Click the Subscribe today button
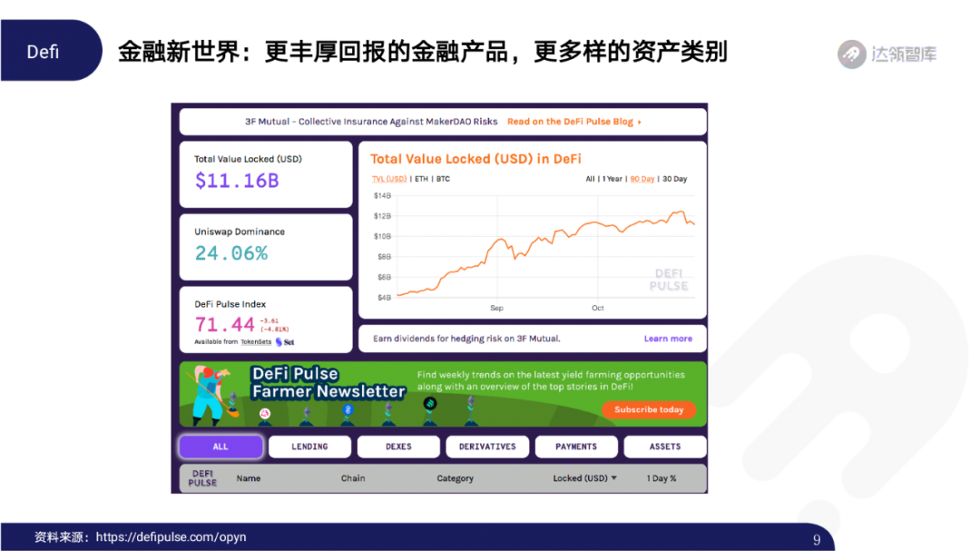Viewport: 980px width, 551px height. 649,410
